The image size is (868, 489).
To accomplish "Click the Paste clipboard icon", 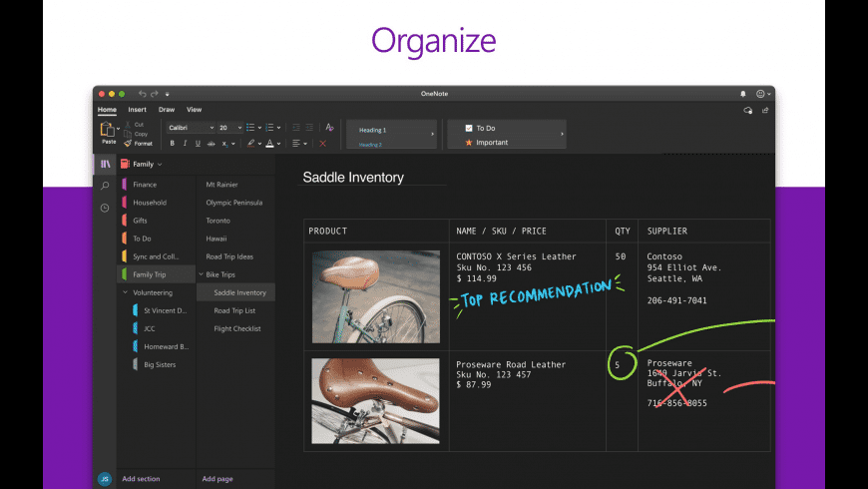I will (107, 130).
